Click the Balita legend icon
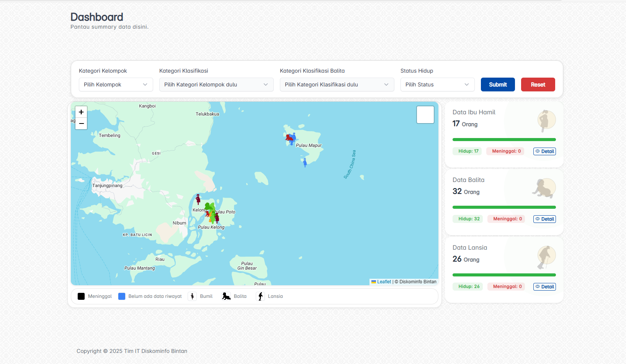This screenshot has width=626, height=364. (x=226, y=296)
